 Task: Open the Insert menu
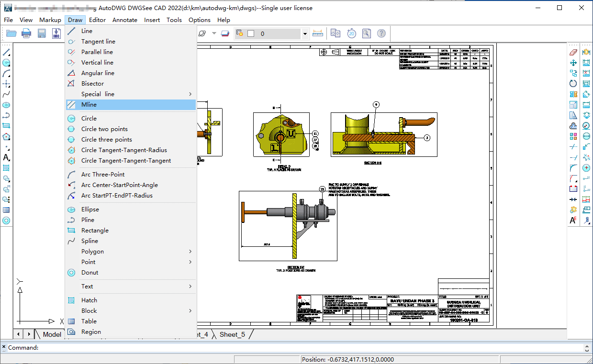pyautogui.click(x=152, y=20)
